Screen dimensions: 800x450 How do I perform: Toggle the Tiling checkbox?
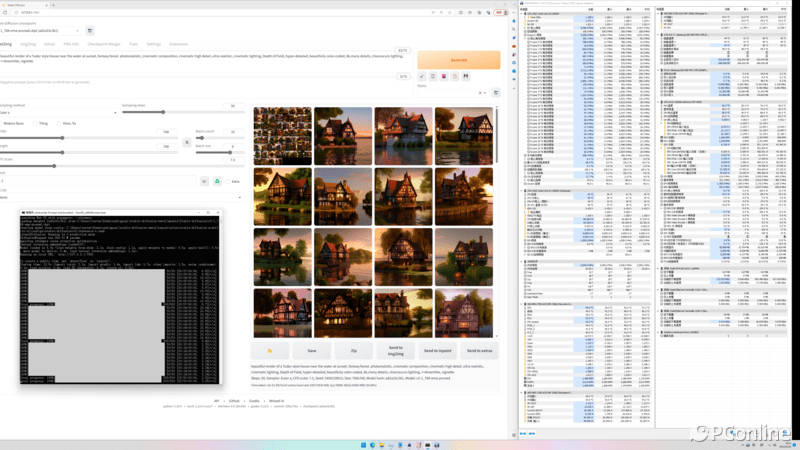pyautogui.click(x=36, y=123)
